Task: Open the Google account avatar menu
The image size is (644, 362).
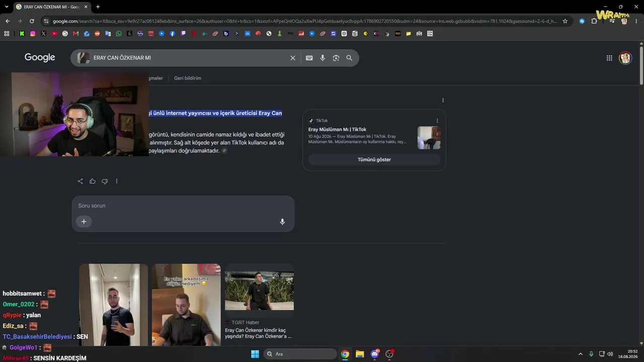Action: [x=625, y=58]
